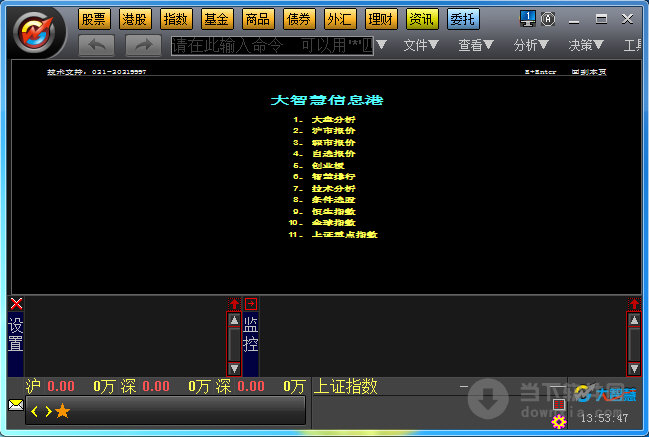The width and height of the screenshot is (649, 437).
Task: Switch to the 外汇 tab
Action: click(340, 19)
